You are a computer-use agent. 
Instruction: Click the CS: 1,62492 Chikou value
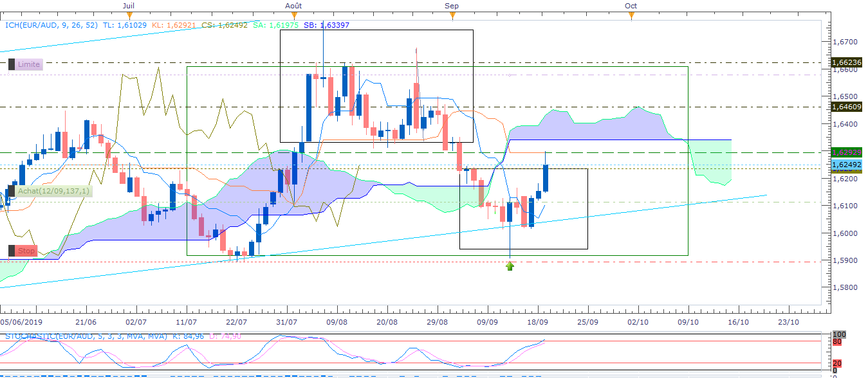click(x=223, y=25)
